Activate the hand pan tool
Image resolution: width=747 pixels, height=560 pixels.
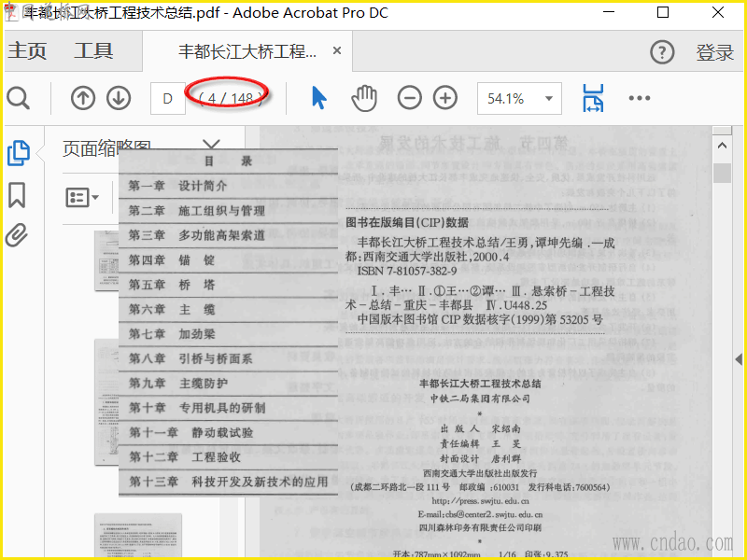(x=364, y=99)
